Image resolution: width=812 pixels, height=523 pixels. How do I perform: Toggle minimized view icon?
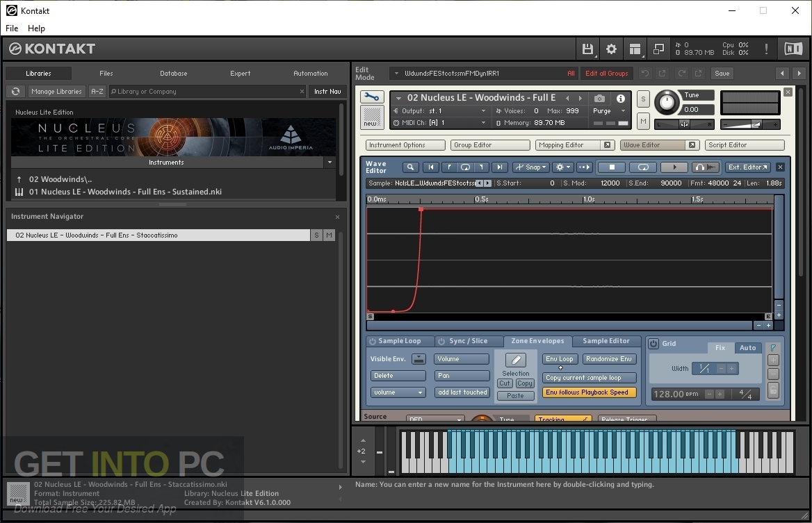[658, 49]
